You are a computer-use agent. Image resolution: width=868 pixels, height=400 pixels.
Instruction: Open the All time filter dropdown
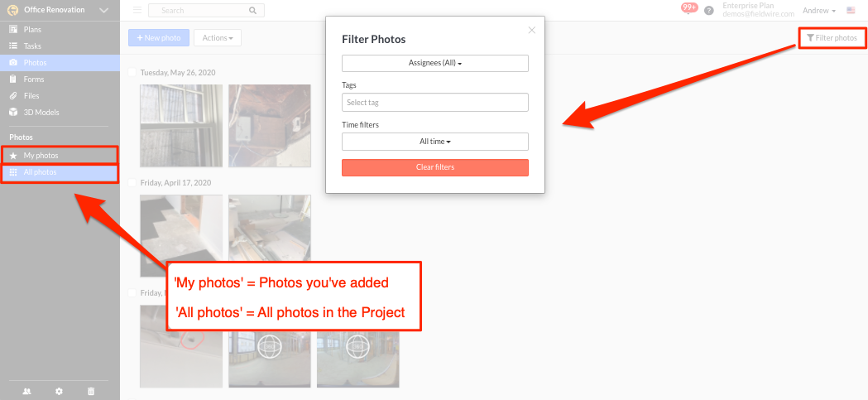pos(435,142)
